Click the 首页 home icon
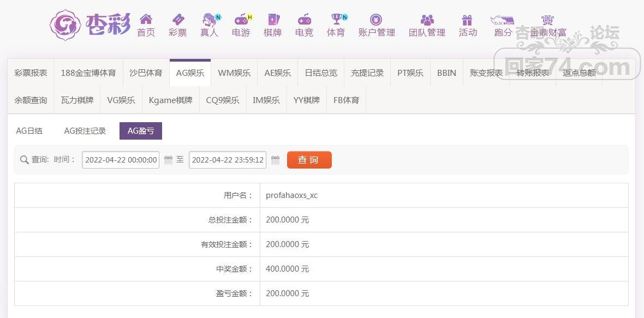Image resolution: width=644 pixels, height=318 pixels. pyautogui.click(x=146, y=20)
